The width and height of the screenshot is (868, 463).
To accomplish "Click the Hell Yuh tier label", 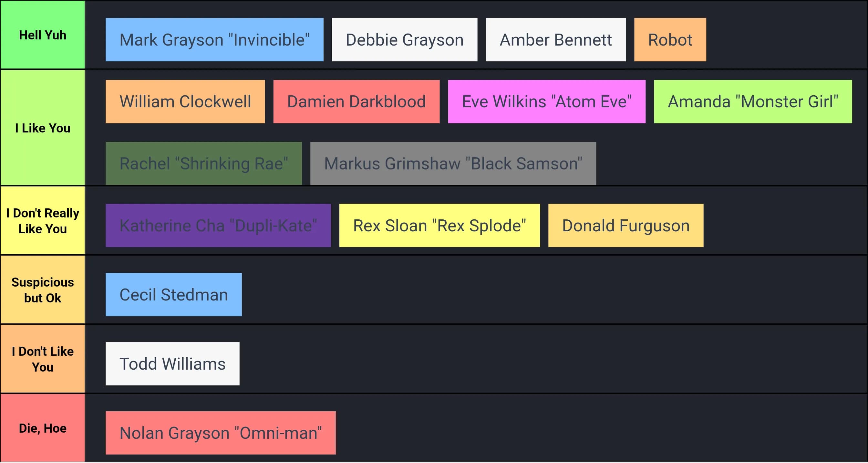I will [x=42, y=35].
